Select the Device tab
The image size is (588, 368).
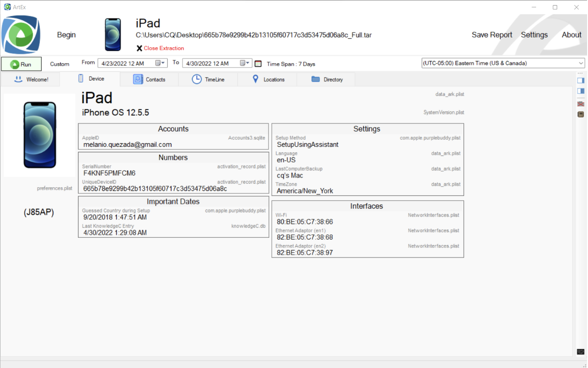coord(90,79)
